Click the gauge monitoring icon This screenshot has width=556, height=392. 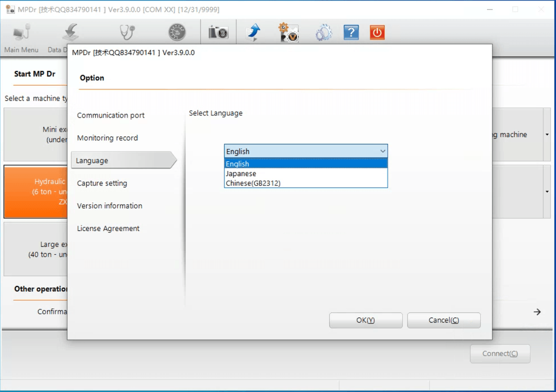177,32
